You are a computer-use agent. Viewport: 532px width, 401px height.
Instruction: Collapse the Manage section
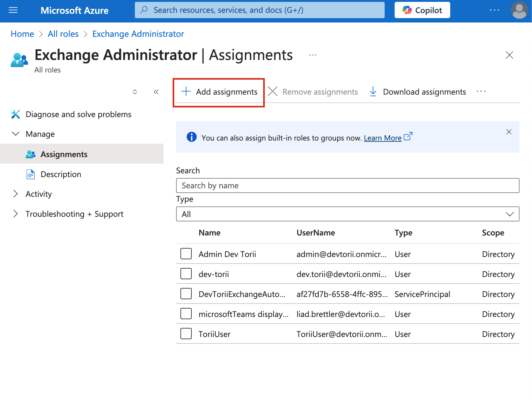pyautogui.click(x=16, y=134)
